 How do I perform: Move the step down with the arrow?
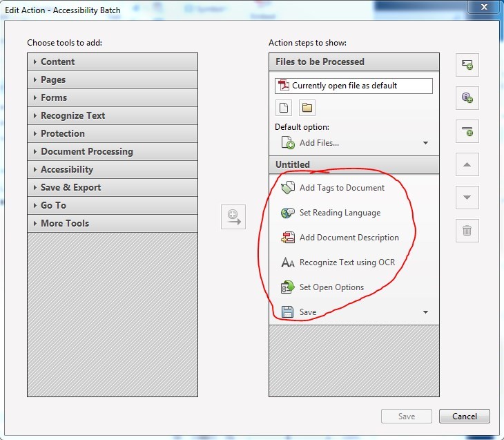coord(467,198)
